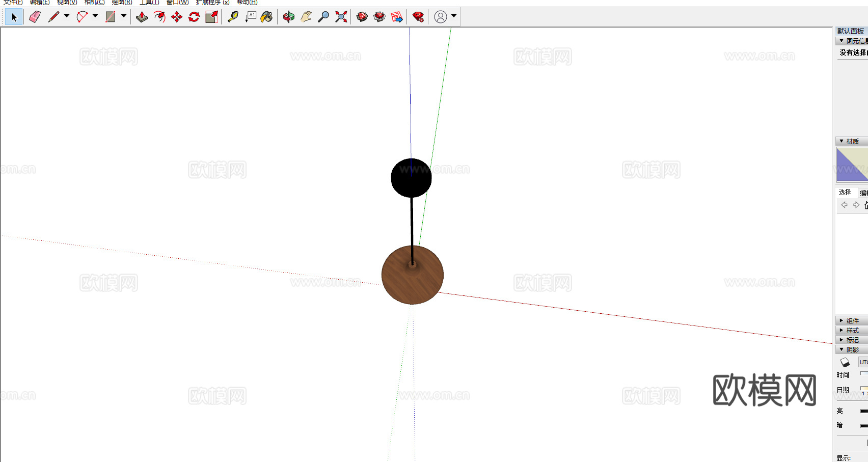Pick the Tape Measure tool
This screenshot has height=462, width=868.
[x=233, y=17]
